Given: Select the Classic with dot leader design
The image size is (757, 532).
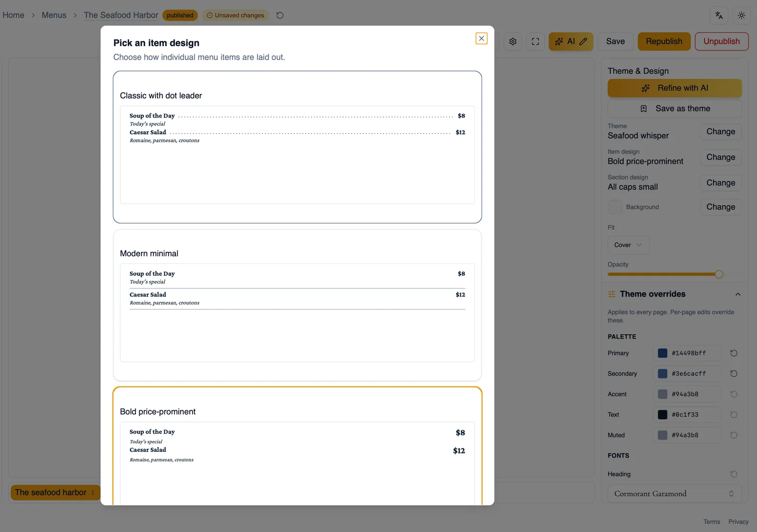Looking at the screenshot, I should click(297, 147).
